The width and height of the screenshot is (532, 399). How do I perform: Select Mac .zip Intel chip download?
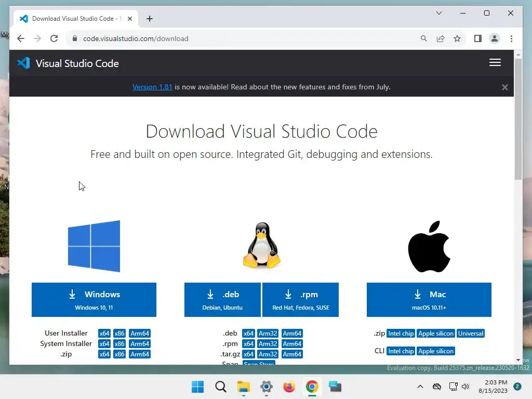[401, 333]
